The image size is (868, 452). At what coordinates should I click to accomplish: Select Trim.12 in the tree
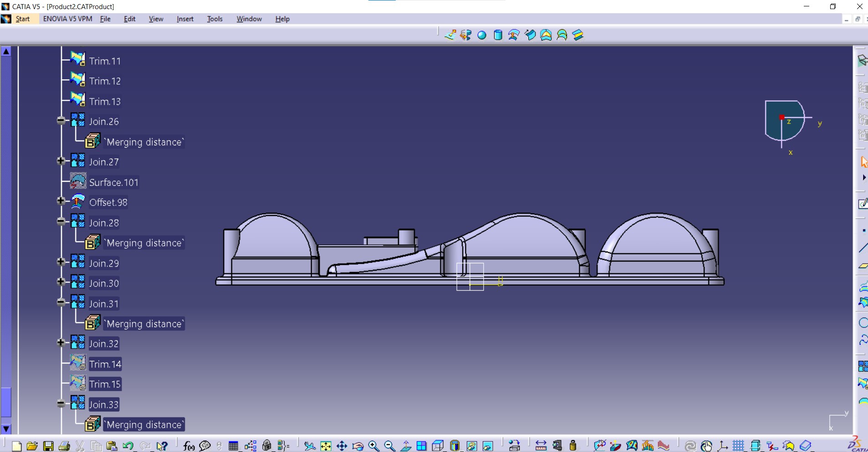coord(105,81)
